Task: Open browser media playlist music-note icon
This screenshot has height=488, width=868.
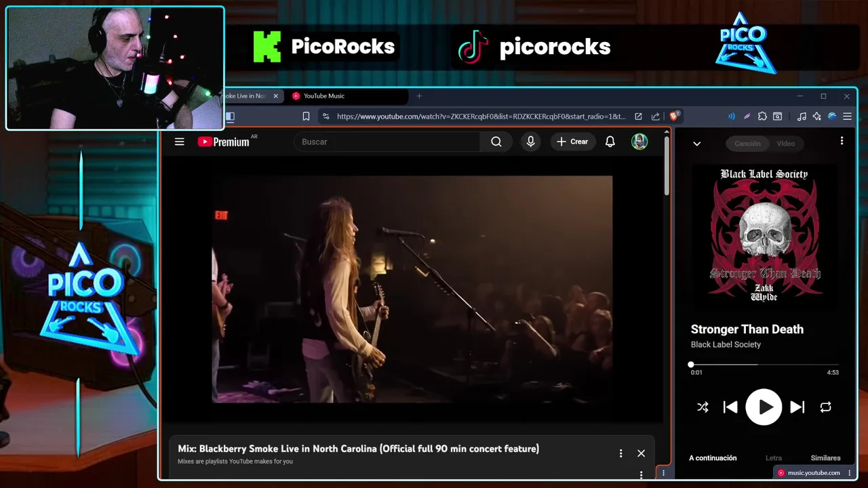Action: (x=802, y=117)
